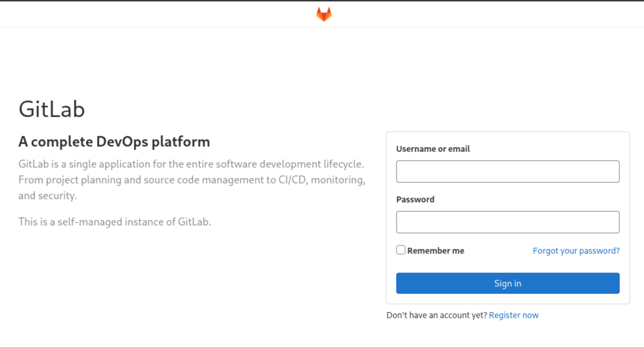Click the word Sign in on button

[x=508, y=283]
